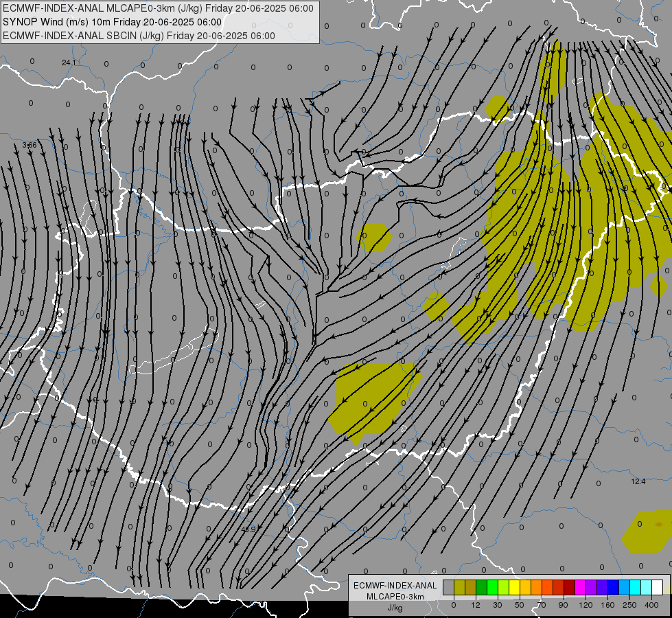Click the legend value 30
Screen dimensions: 672x618
(498, 605)
